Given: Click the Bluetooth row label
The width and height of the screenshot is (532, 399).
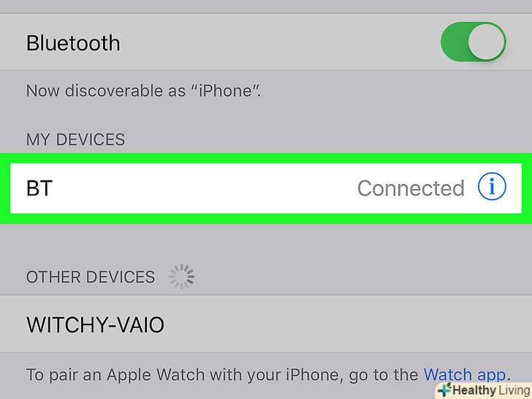Looking at the screenshot, I should click(x=73, y=43).
